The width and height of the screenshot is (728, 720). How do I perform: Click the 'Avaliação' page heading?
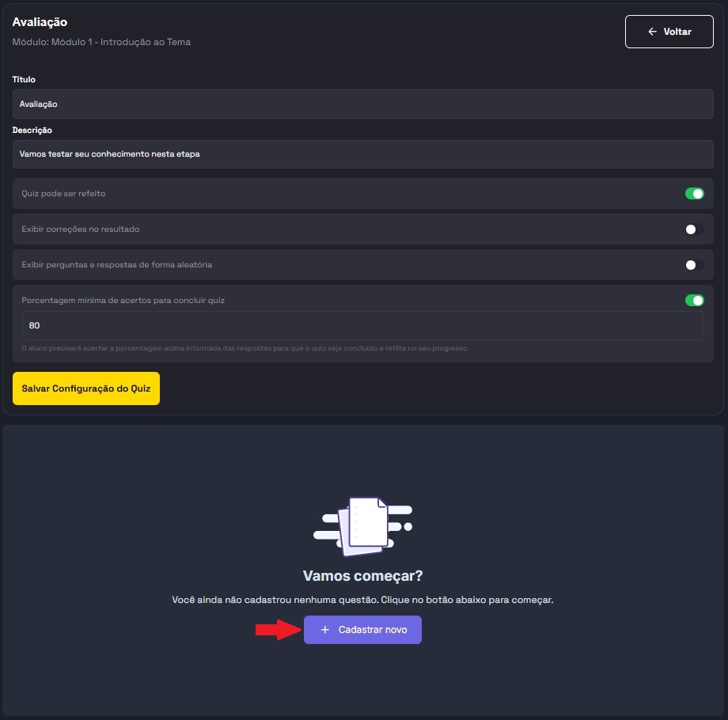[40, 22]
